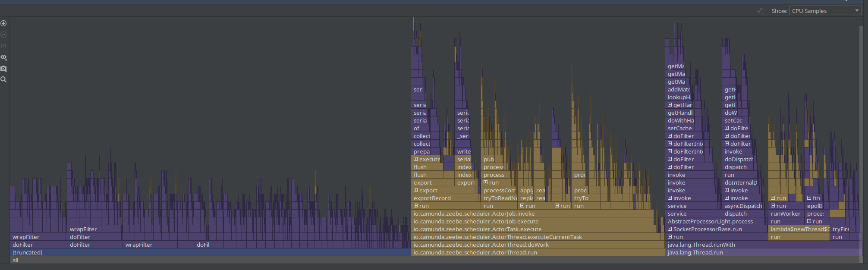This screenshot has height=270, width=868.
Task: Select the pub frame
Action: (x=488, y=159)
